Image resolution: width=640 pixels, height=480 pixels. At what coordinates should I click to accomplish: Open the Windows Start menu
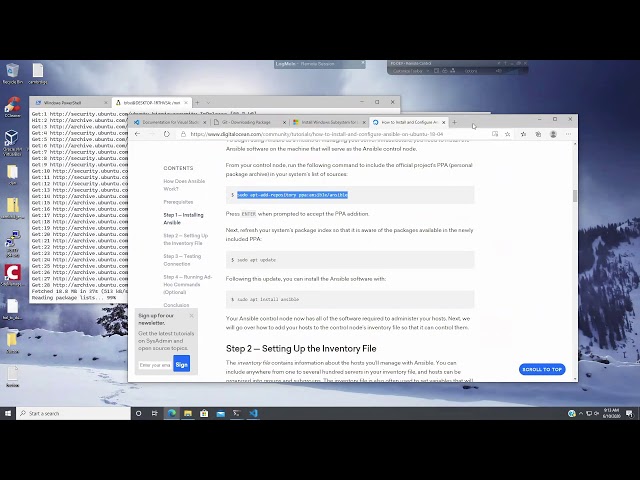pyautogui.click(x=8, y=413)
